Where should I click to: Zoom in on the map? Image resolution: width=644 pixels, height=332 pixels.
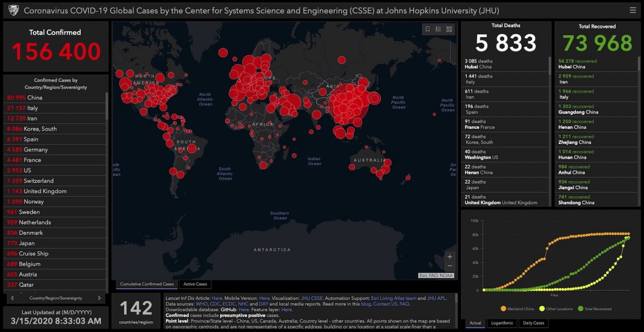coord(450,257)
